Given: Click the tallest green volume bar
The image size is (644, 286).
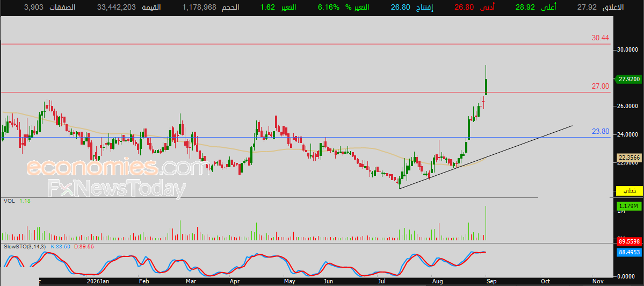Looking at the screenshot, I should pos(486,223).
